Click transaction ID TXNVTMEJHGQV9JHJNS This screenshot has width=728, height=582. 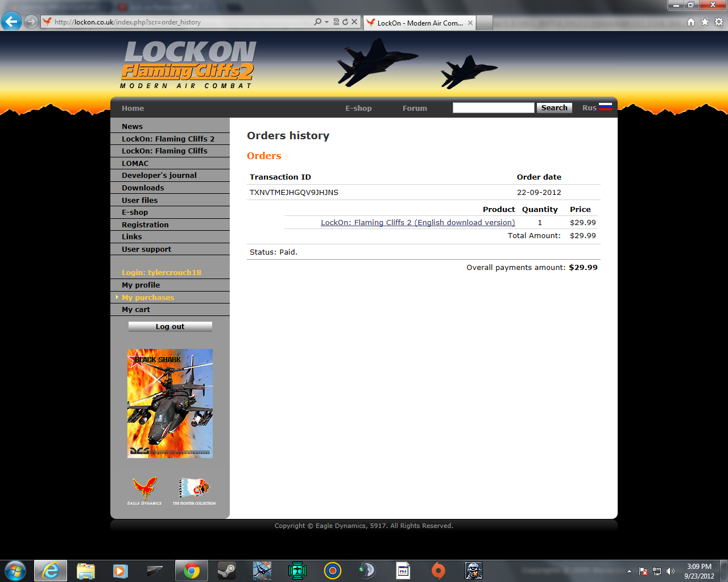pyautogui.click(x=294, y=192)
